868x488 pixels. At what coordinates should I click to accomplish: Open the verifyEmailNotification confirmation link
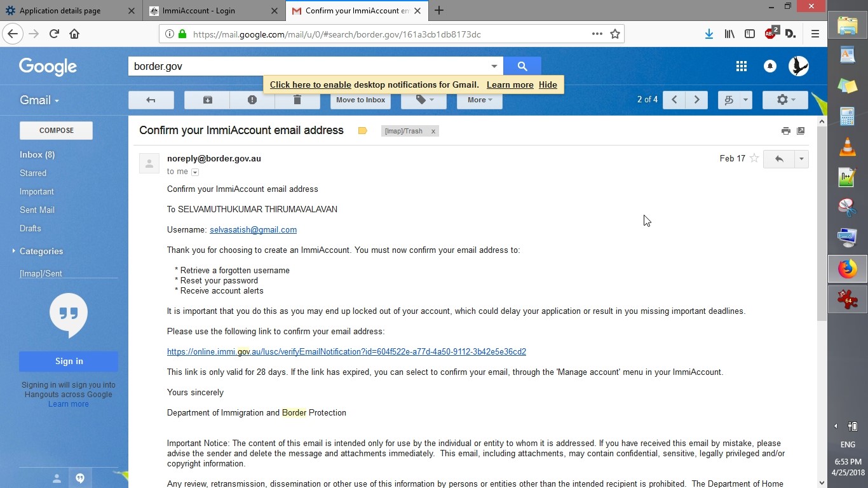346,351
